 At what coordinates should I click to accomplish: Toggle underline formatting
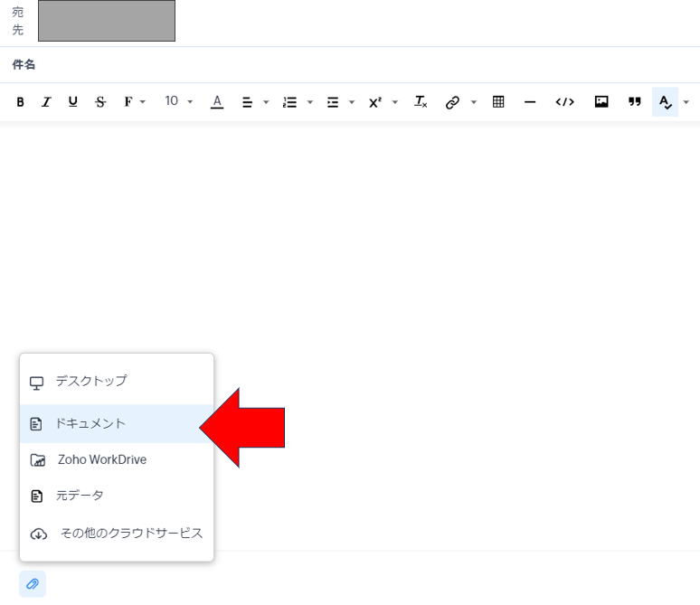pyautogui.click(x=72, y=102)
